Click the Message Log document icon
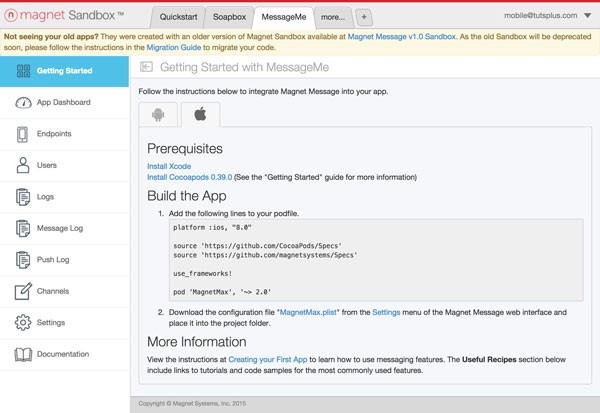This screenshot has width=600, height=413. point(23,228)
